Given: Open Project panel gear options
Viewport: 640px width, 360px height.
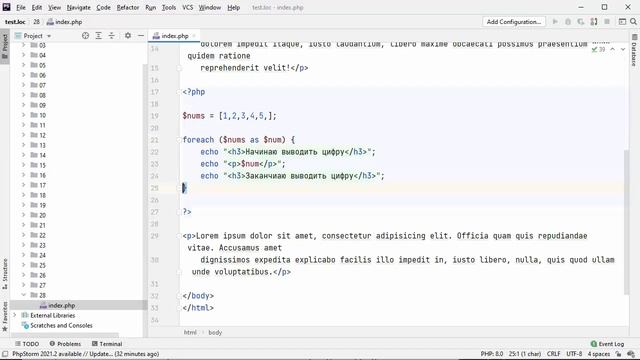Looking at the screenshot, I should click(128, 36).
